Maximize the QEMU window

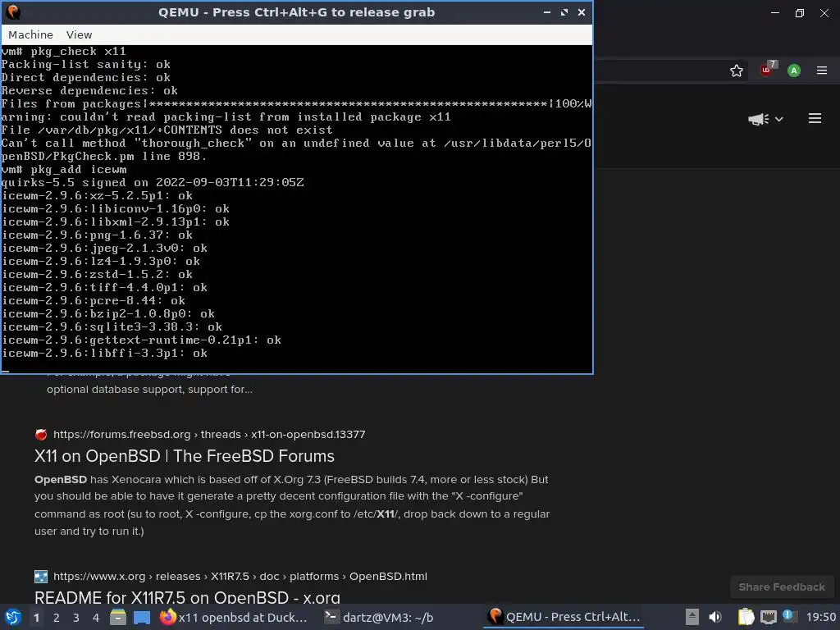pyautogui.click(x=564, y=11)
